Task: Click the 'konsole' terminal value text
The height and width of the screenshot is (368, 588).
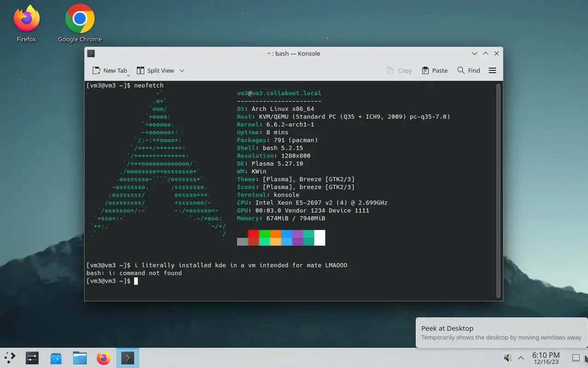Action: pos(287,195)
